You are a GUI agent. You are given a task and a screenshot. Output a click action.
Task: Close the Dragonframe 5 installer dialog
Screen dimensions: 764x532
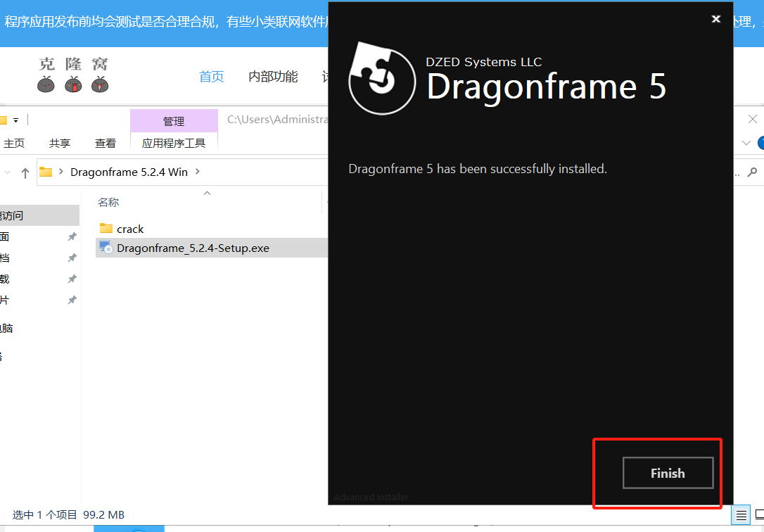click(715, 19)
